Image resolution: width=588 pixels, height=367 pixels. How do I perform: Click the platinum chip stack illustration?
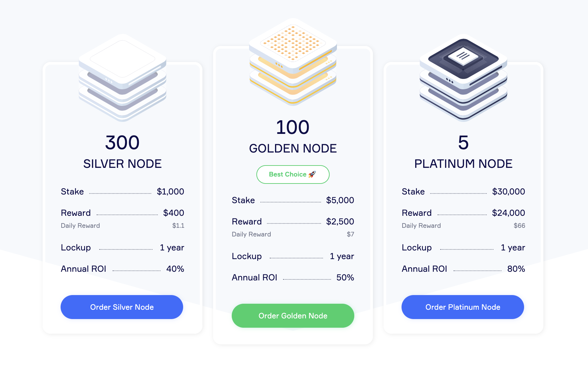point(463,78)
